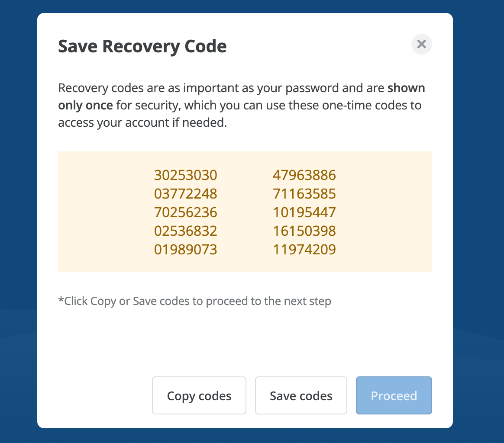
Task: Click the Copy codes button
Action: tap(199, 395)
